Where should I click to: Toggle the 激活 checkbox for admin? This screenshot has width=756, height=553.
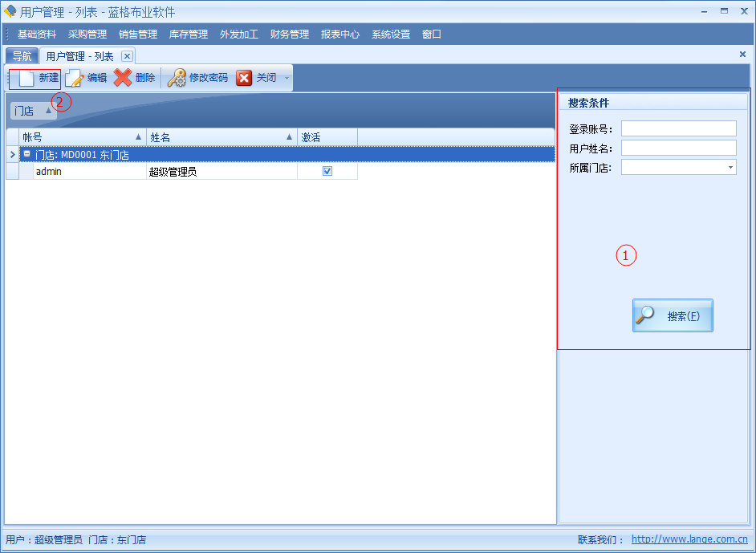click(327, 171)
